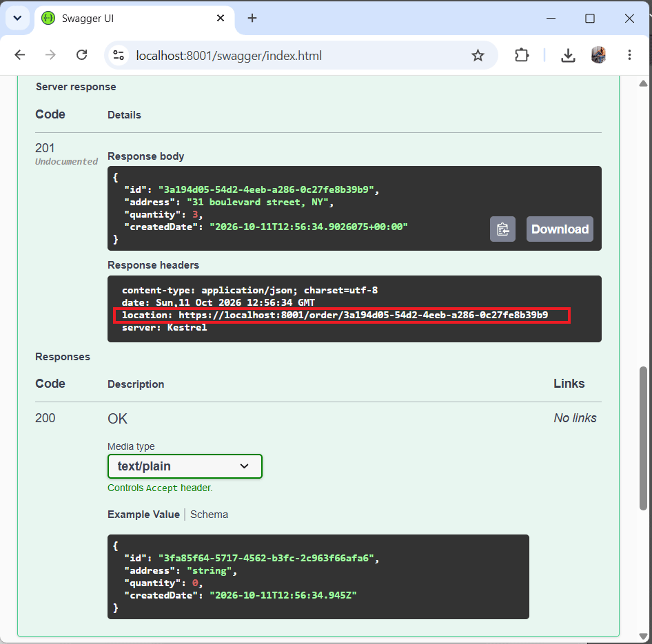652x644 pixels.
Task: Open the Media type text/plain dropdown
Action: coord(185,466)
